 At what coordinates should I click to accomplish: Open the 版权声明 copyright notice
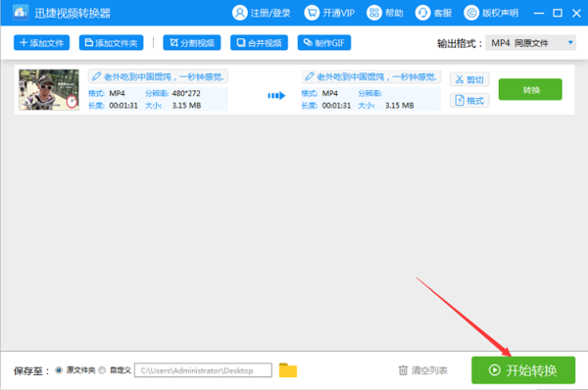point(491,13)
